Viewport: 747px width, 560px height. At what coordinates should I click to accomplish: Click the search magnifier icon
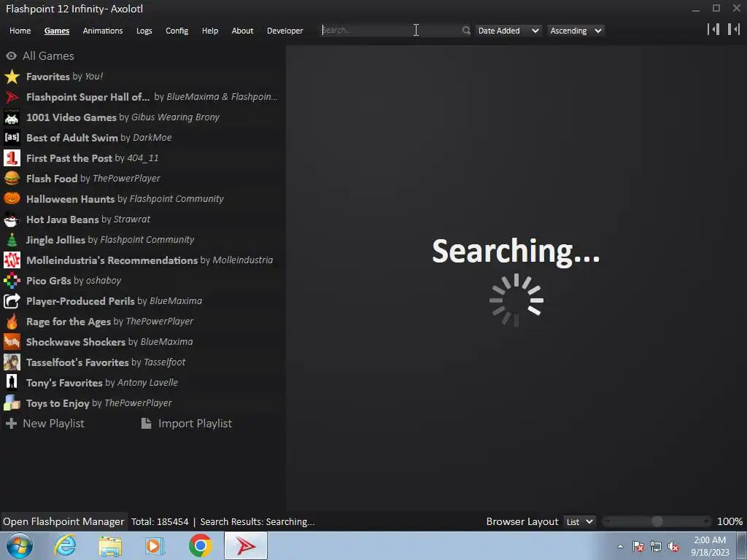pos(466,31)
